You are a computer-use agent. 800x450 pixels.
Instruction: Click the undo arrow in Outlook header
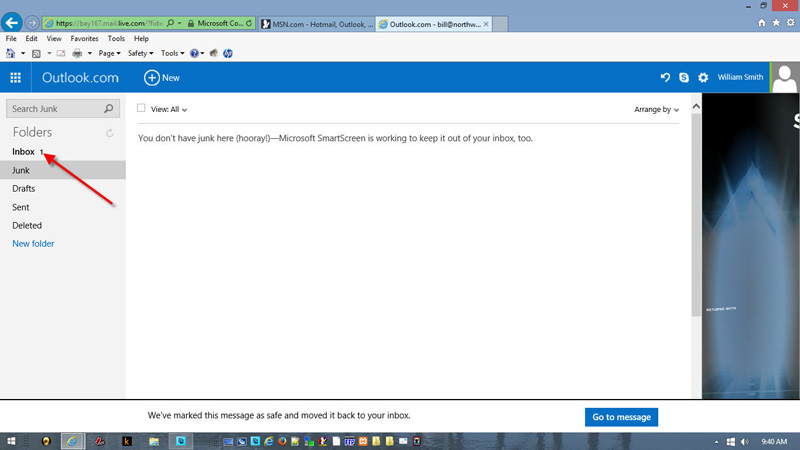[x=665, y=78]
